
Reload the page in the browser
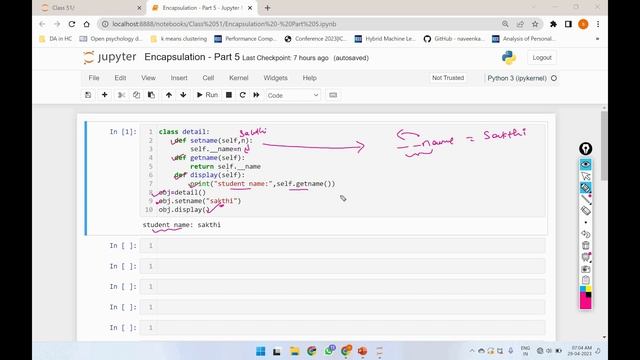pos(72,24)
